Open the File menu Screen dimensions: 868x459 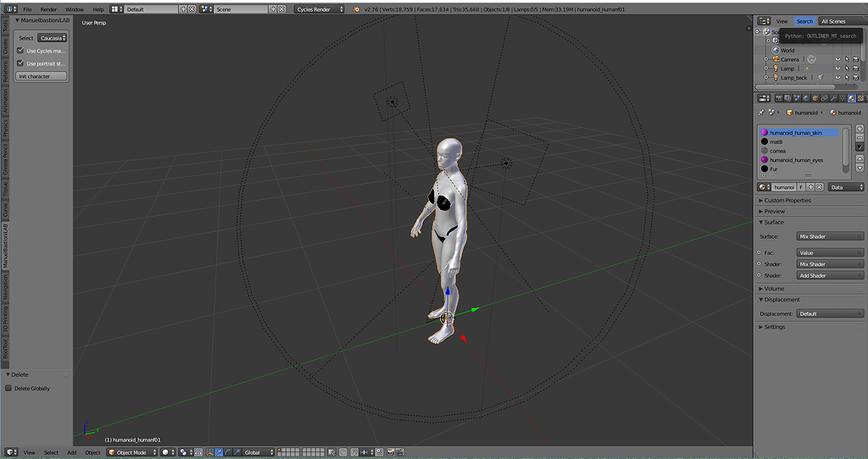coord(27,9)
